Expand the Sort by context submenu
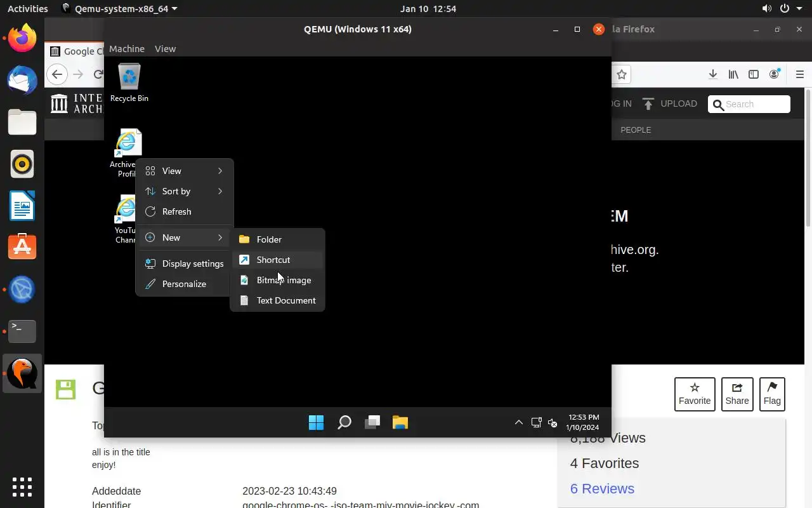812x508 pixels. coord(185,191)
